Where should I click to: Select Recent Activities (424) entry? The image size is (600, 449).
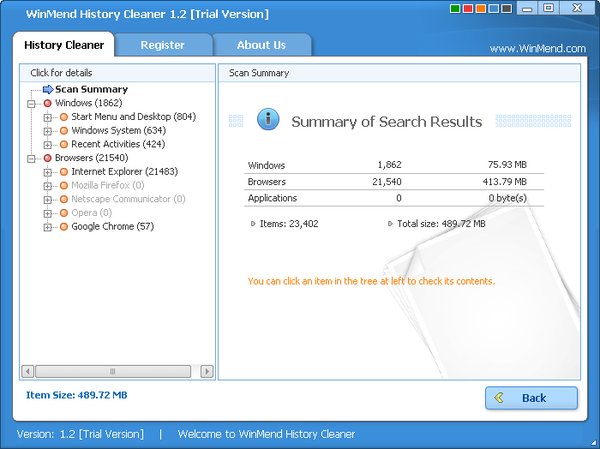pyautogui.click(x=118, y=144)
